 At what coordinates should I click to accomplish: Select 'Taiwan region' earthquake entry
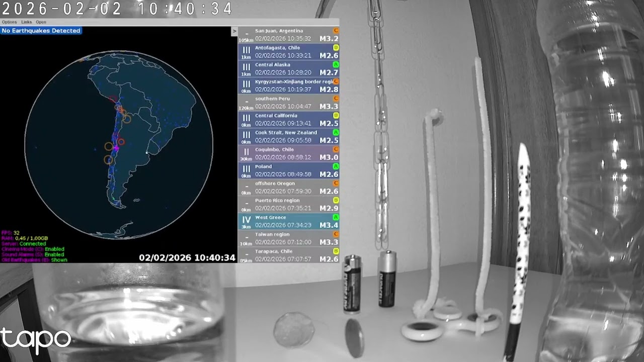[289, 238]
